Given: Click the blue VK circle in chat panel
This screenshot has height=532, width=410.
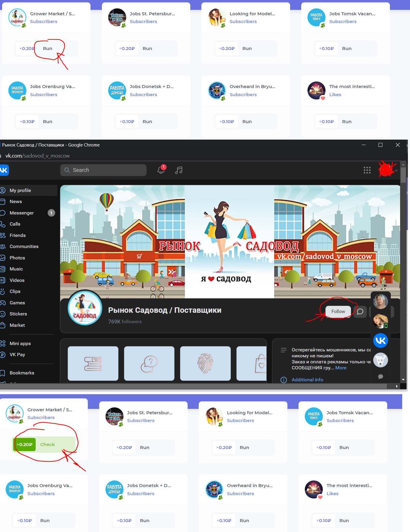Looking at the screenshot, I should pyautogui.click(x=381, y=341).
